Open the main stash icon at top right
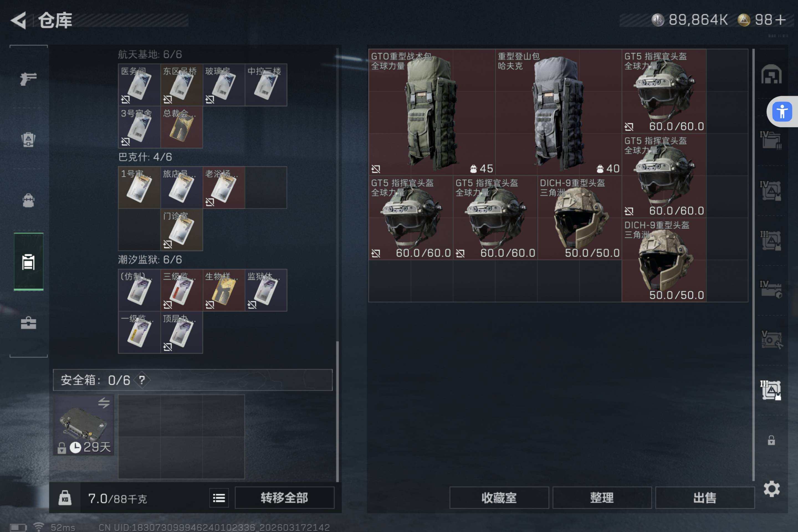The height and width of the screenshot is (532, 798). pos(771,74)
